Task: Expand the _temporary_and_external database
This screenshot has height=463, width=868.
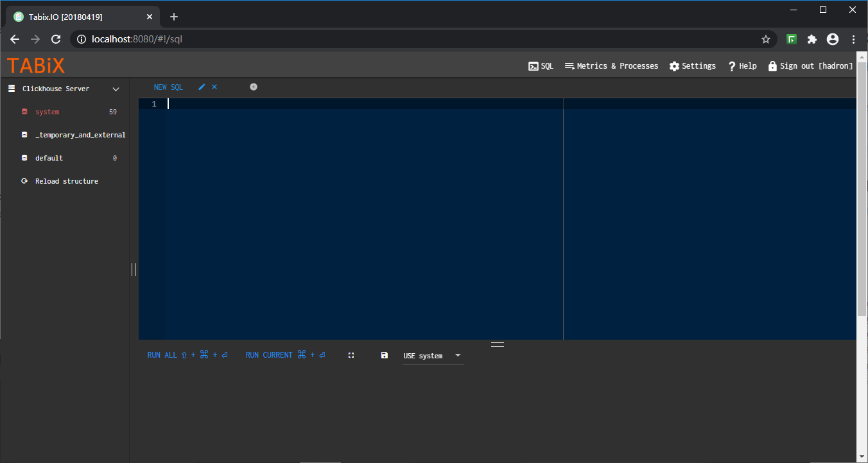Action: (x=81, y=134)
